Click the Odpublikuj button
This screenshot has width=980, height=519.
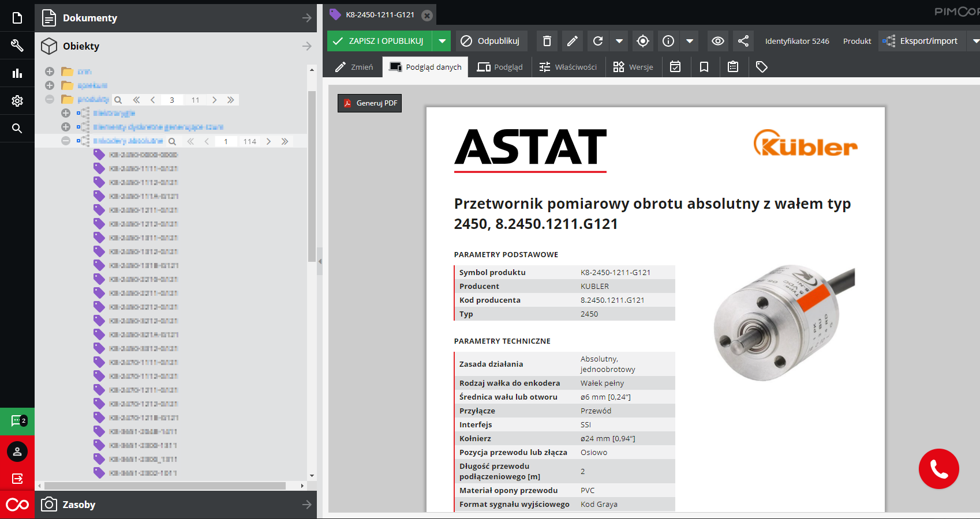click(x=491, y=41)
